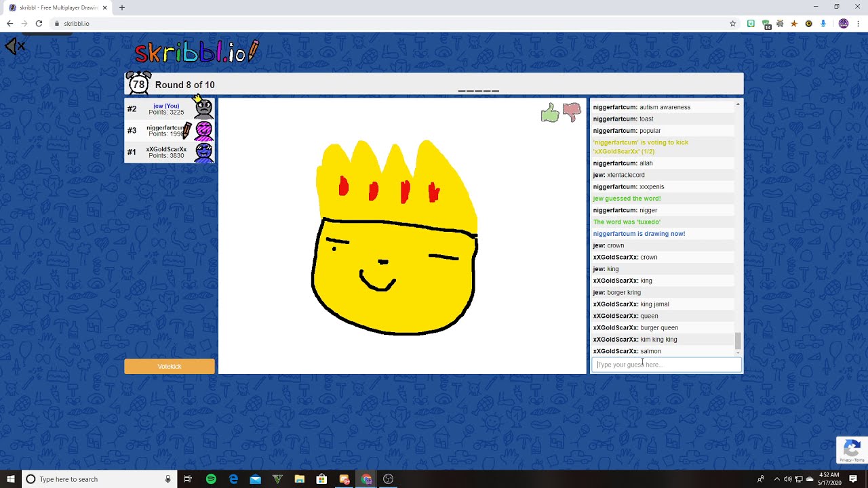Go back to the previous page
The width and height of the screenshot is (868, 488).
click(x=9, y=24)
